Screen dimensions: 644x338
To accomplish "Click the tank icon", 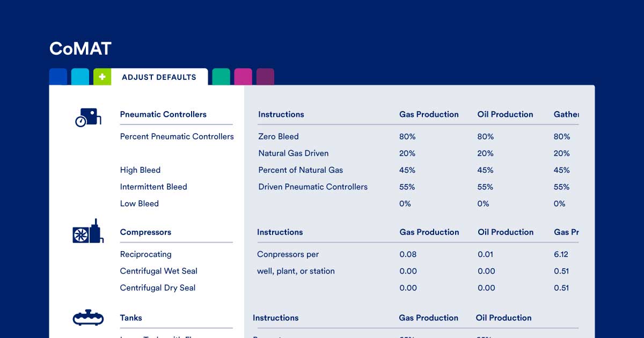I will [x=87, y=318].
